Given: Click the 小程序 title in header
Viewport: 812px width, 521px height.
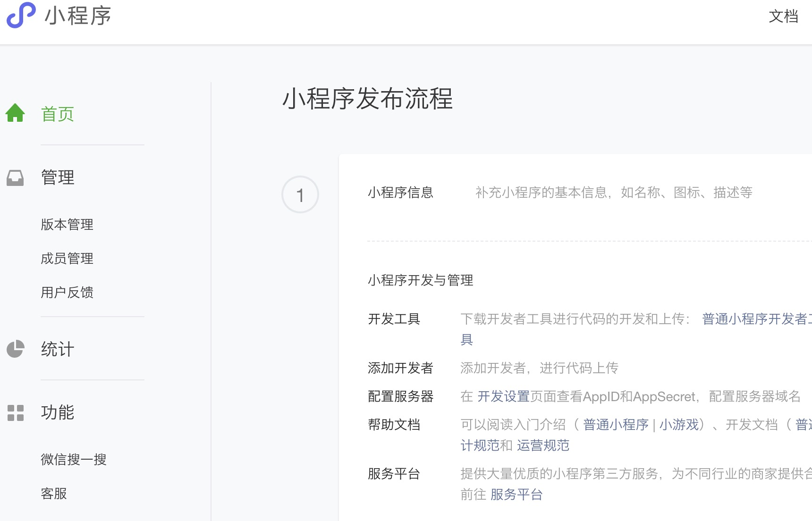Looking at the screenshot, I should (78, 16).
